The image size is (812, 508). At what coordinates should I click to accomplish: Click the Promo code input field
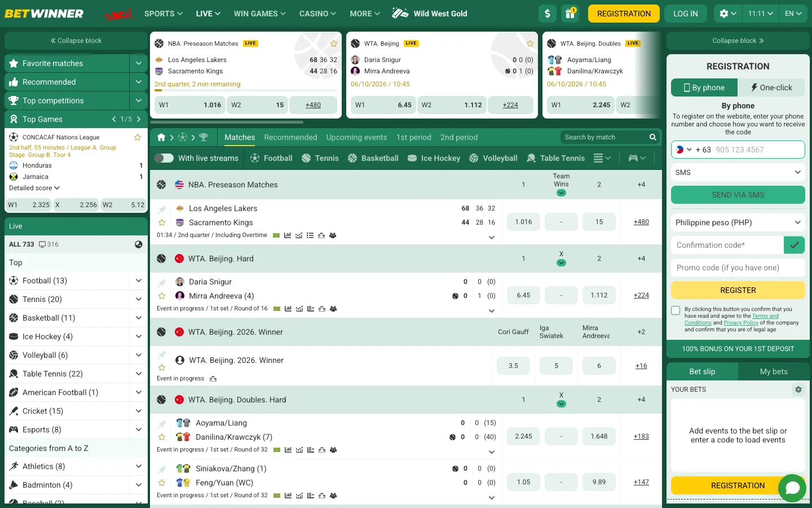[738, 268]
